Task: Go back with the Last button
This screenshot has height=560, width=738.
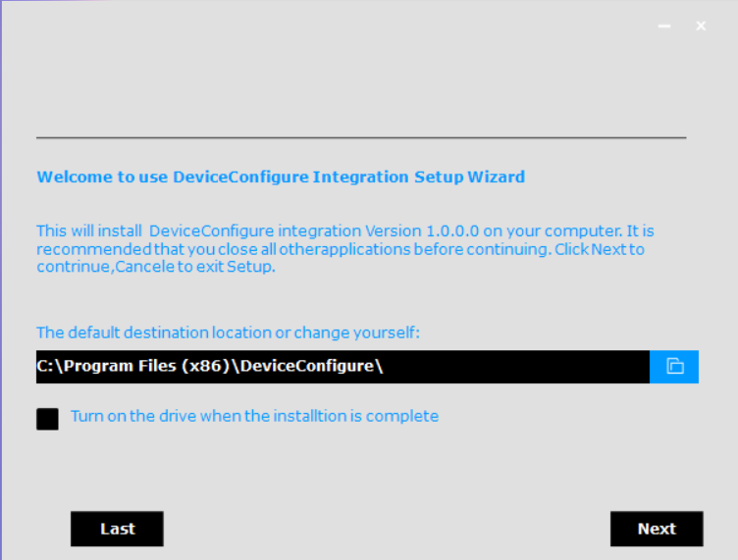Action: (117, 529)
